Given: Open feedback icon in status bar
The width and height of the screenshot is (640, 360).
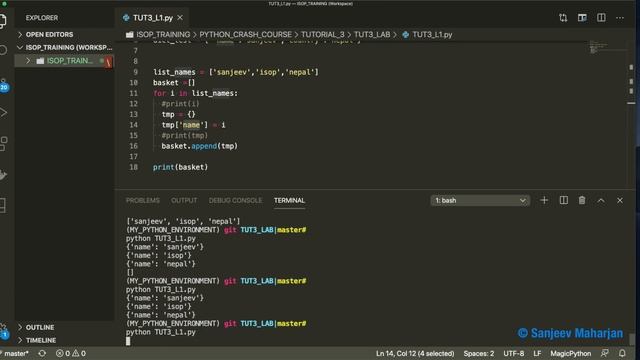Looking at the screenshot, I should tap(604, 353).
